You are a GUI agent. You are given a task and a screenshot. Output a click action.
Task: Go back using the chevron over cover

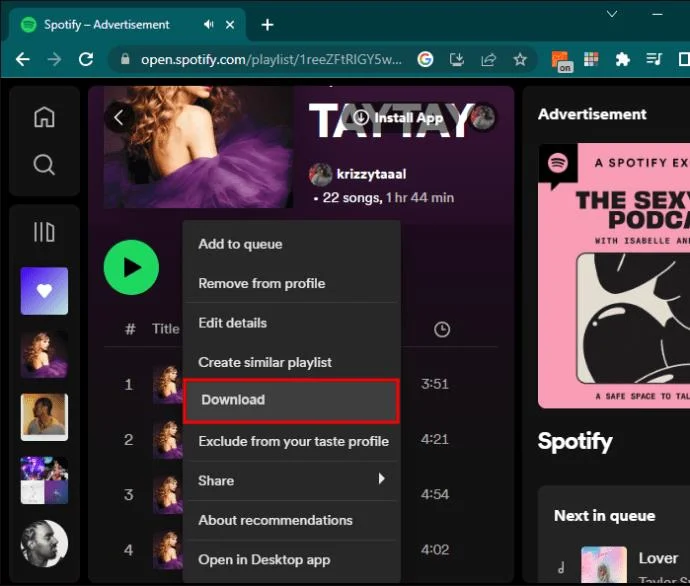119,117
